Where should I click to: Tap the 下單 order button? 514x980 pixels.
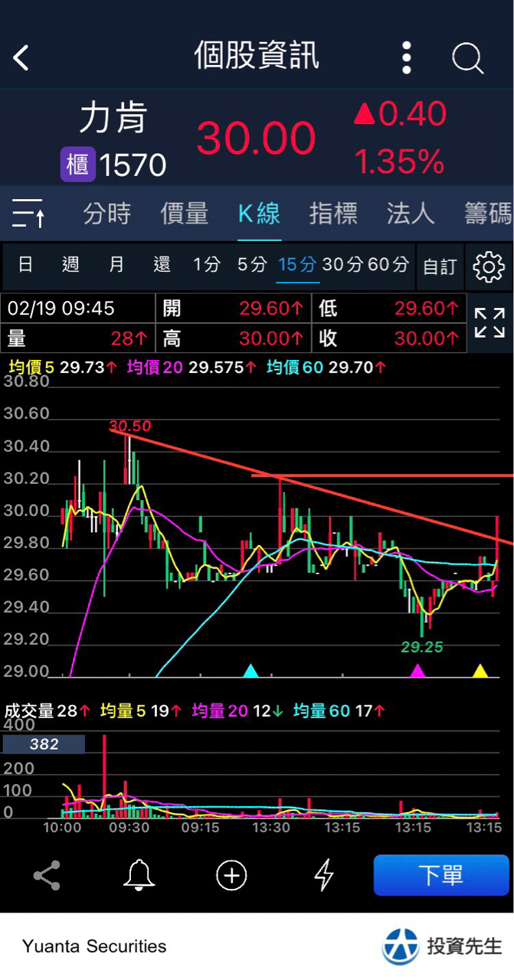click(x=441, y=875)
